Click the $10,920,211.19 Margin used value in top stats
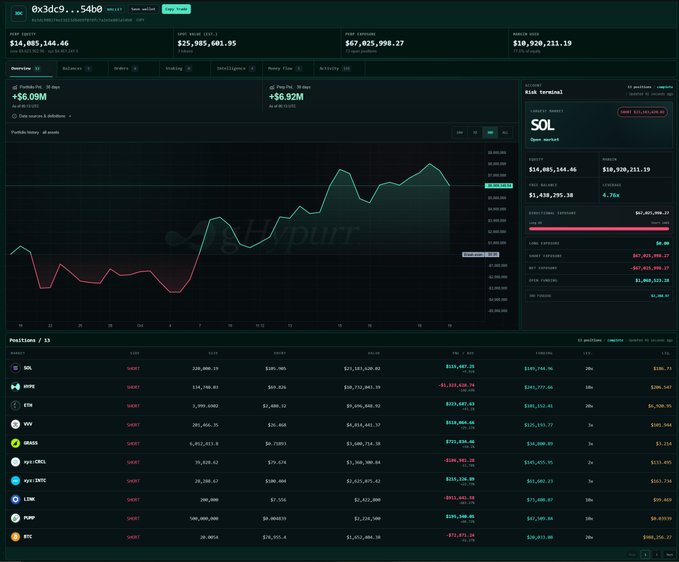The height and width of the screenshot is (562, 679). 542,43
